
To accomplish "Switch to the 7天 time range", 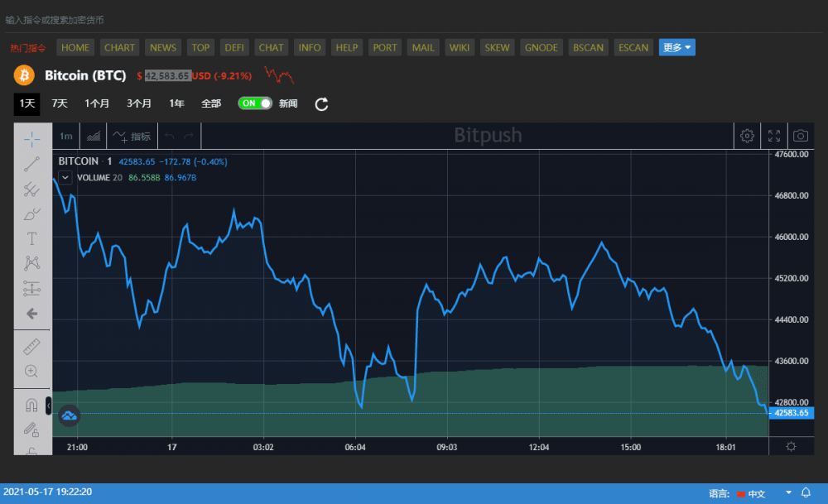I will coord(60,103).
